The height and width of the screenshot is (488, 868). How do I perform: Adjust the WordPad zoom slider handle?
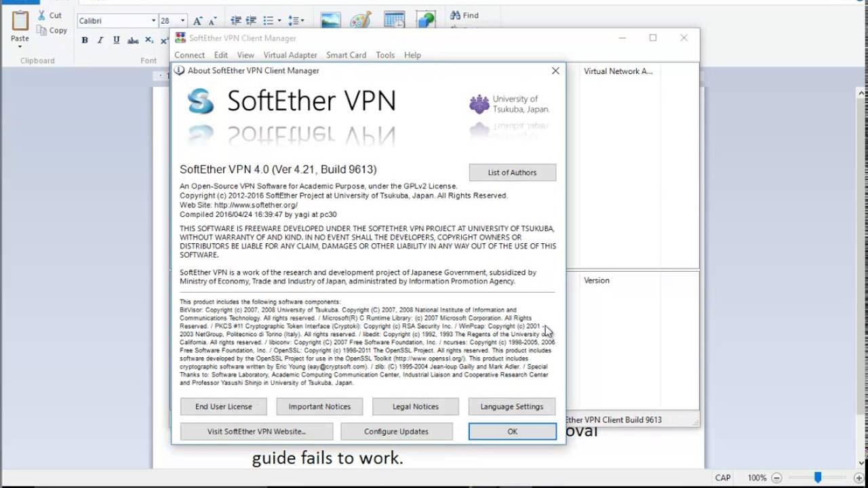coord(818,478)
